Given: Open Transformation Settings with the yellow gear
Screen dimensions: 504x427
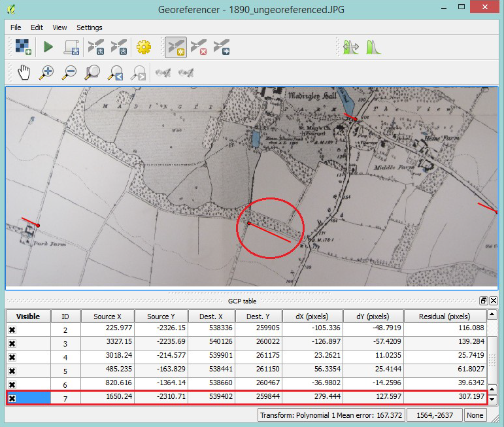Looking at the screenshot, I should tap(143, 46).
